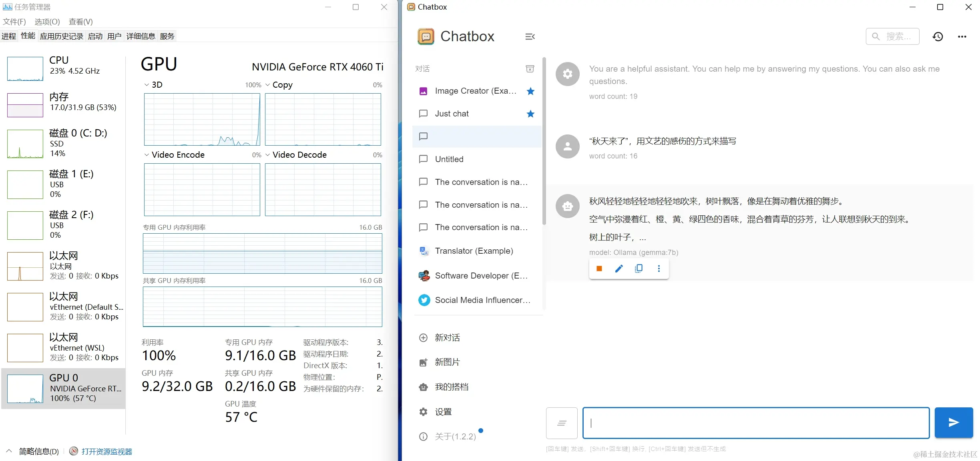Open the conversation history clock icon
Image resolution: width=980 pixels, height=461 pixels.
point(938,37)
